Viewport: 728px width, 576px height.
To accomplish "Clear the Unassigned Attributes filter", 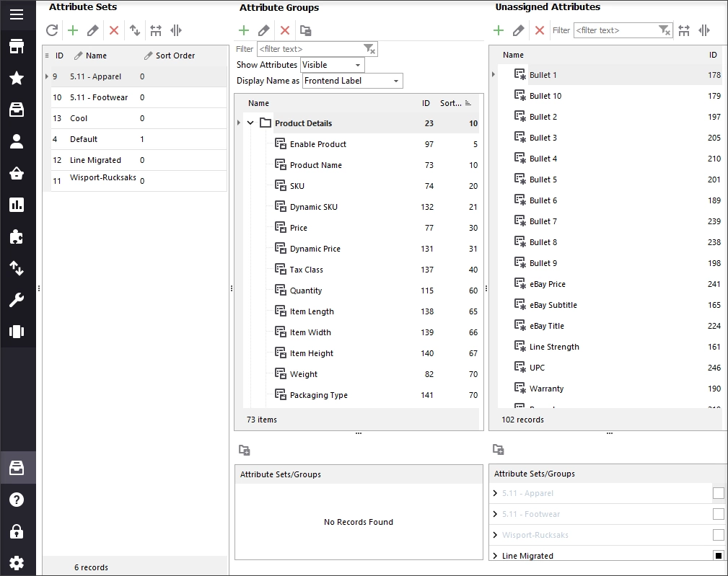I will click(x=665, y=30).
